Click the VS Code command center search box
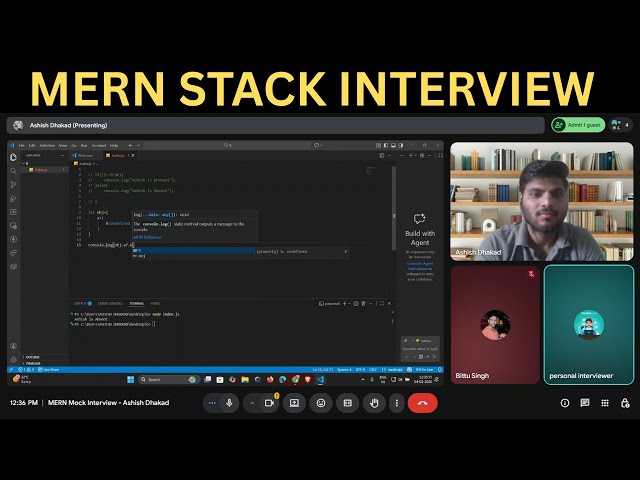 pyautogui.click(x=228, y=145)
